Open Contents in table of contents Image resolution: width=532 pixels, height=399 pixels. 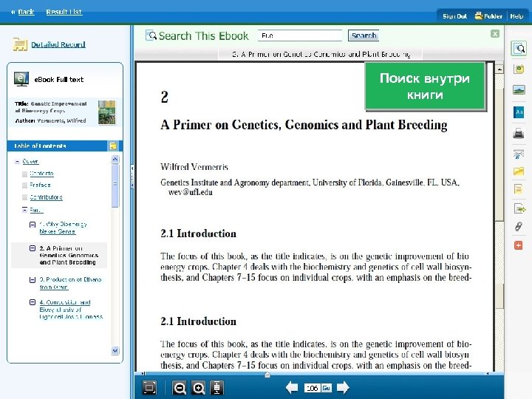(41, 174)
